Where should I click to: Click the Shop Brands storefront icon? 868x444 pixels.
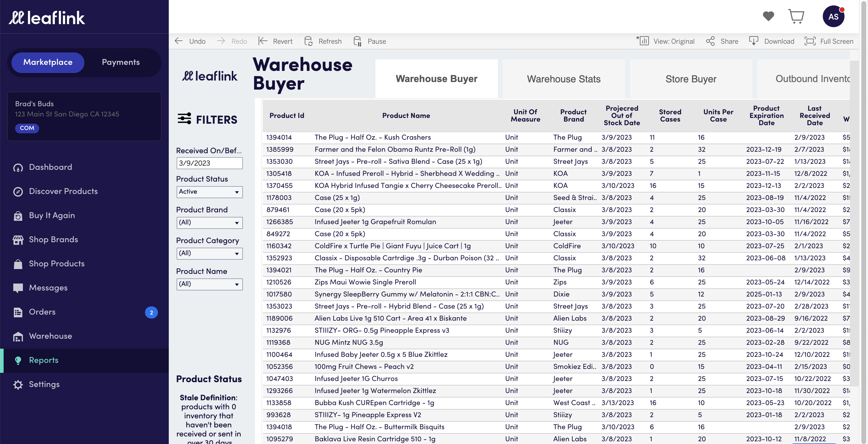click(18, 240)
